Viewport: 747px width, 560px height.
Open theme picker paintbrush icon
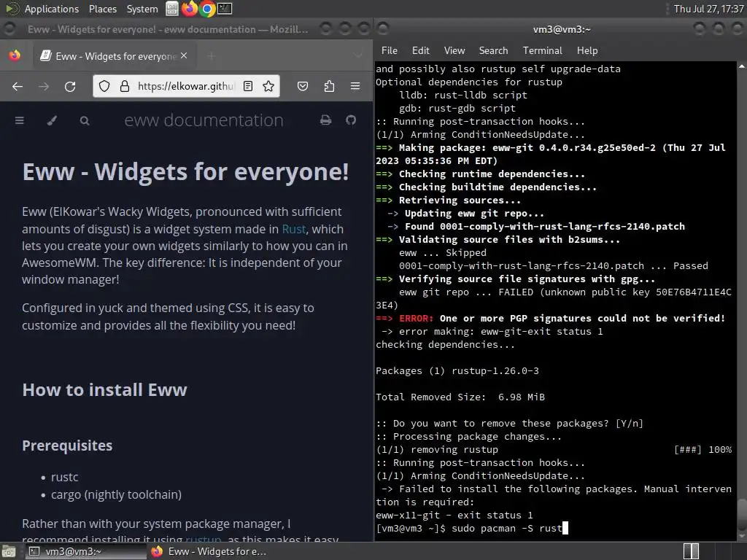(x=52, y=120)
